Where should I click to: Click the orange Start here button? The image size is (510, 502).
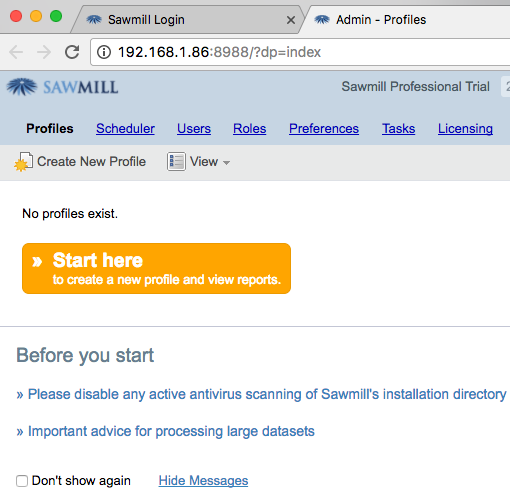pos(156,268)
